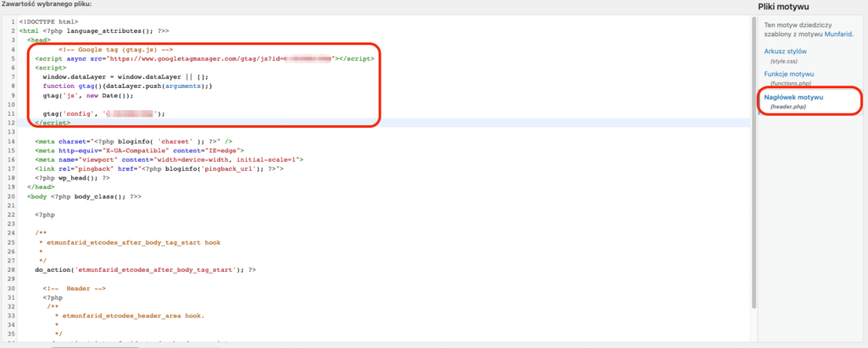This screenshot has height=348, width=868.
Task: Click the body_class() opening body line
Action: coord(83,196)
